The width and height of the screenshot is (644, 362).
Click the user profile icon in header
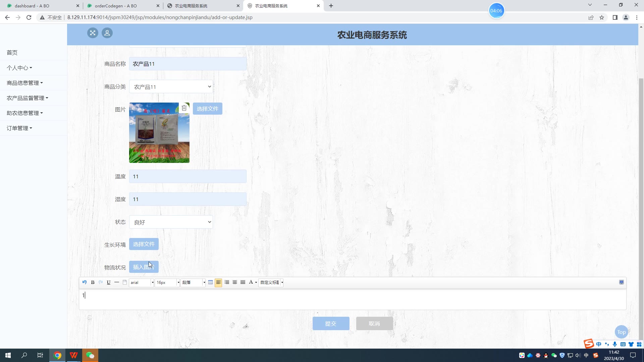pyautogui.click(x=107, y=33)
